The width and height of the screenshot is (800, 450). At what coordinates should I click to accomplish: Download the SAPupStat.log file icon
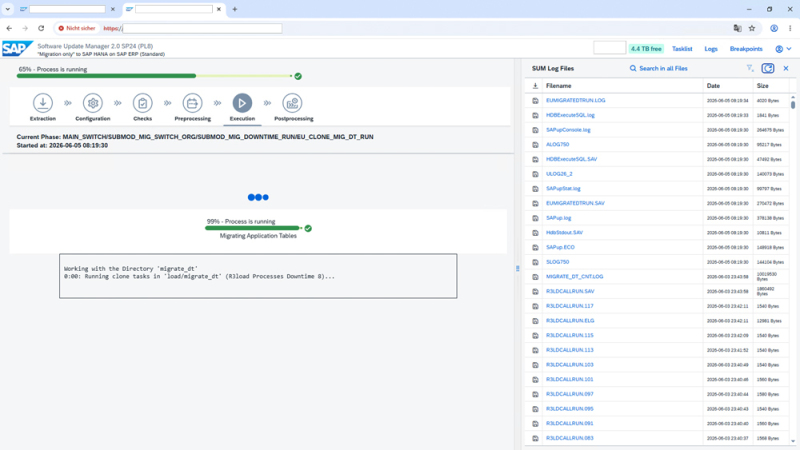point(535,189)
